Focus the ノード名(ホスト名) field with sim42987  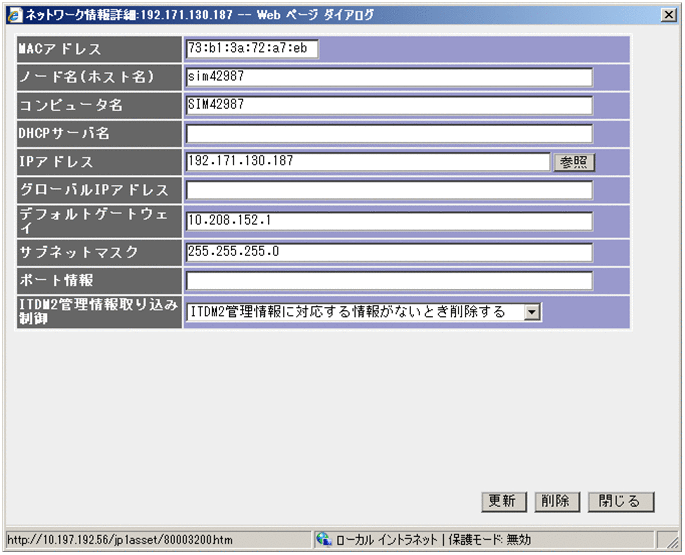389,77
